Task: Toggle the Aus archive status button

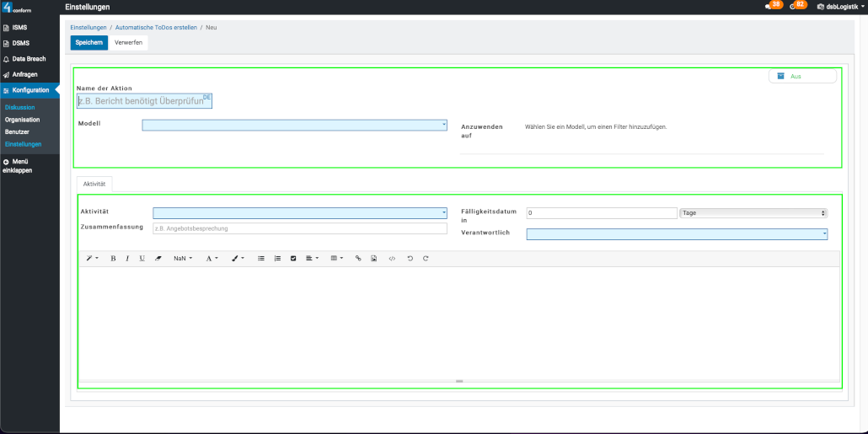Action: (x=801, y=76)
